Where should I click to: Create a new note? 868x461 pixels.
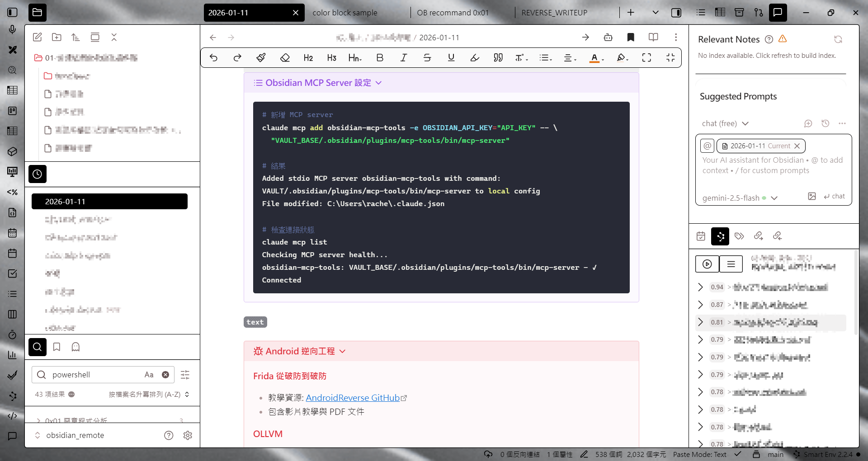pyautogui.click(x=38, y=37)
